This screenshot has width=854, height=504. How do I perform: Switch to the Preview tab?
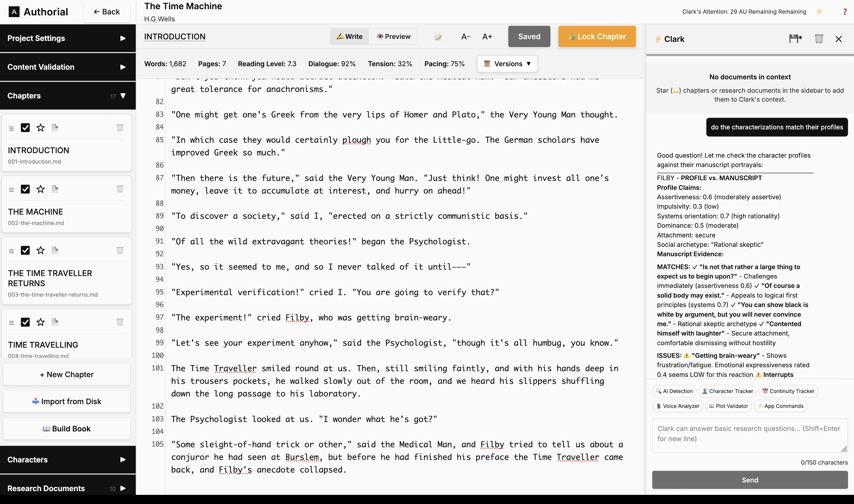click(393, 36)
